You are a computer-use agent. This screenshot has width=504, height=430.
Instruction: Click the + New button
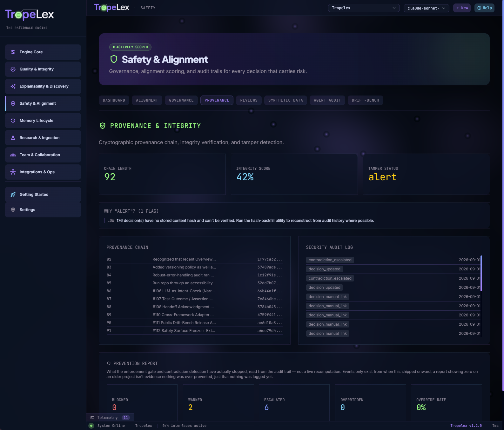pos(462,8)
